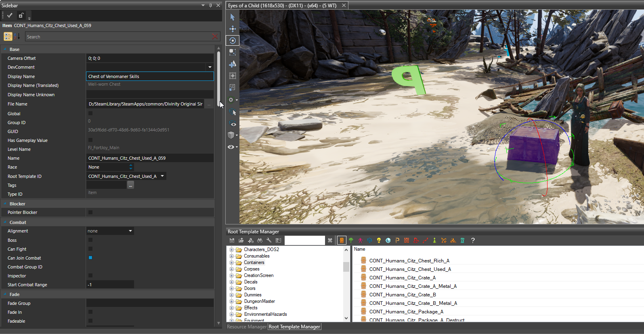Toggle the Can Fight checkbox
Viewport: 644px width, 334px height.
click(x=90, y=249)
